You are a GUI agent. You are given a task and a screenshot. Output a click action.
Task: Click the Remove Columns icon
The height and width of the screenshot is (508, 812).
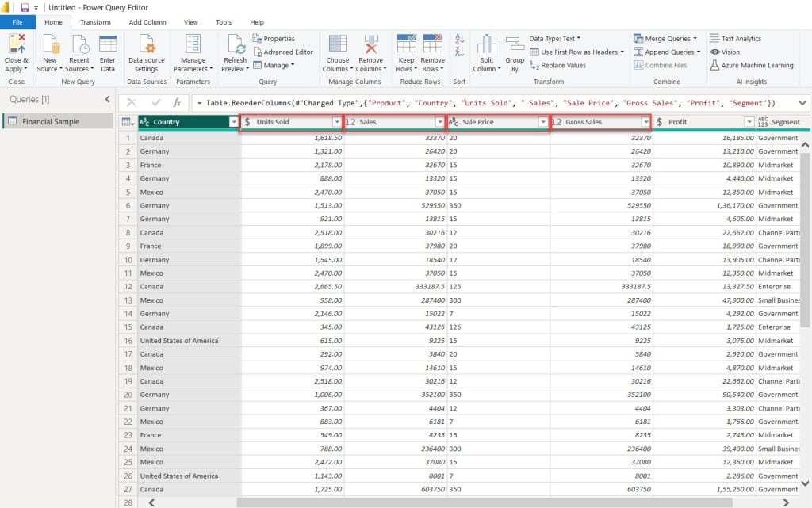click(371, 44)
